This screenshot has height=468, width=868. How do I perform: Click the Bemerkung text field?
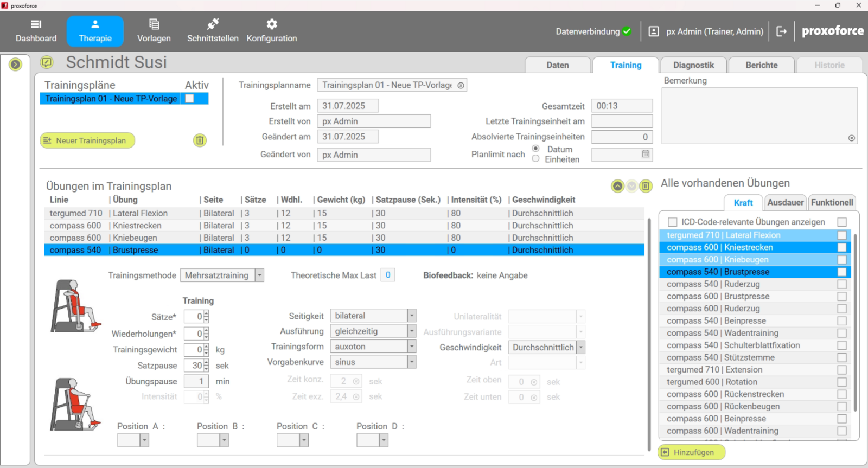click(x=759, y=116)
